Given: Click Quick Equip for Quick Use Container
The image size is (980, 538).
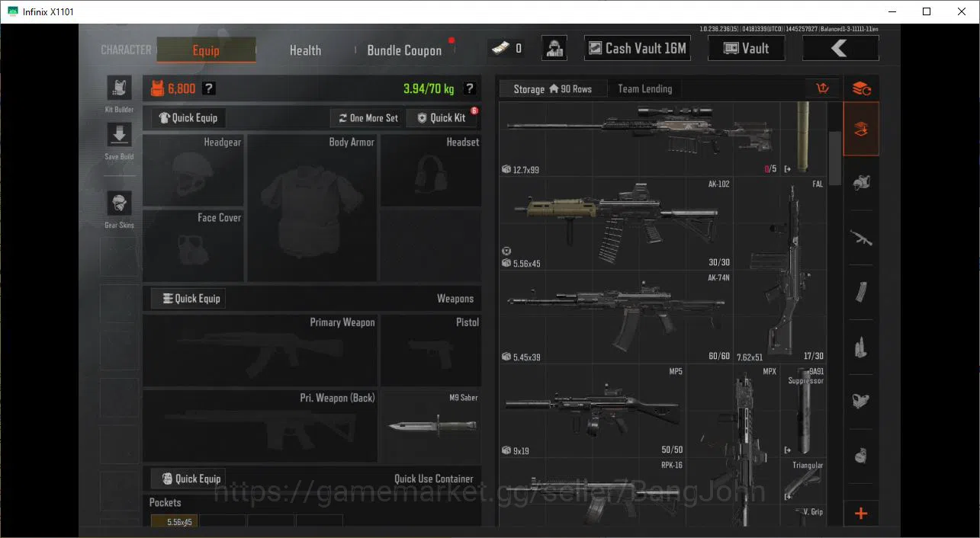Looking at the screenshot, I should [x=188, y=479].
